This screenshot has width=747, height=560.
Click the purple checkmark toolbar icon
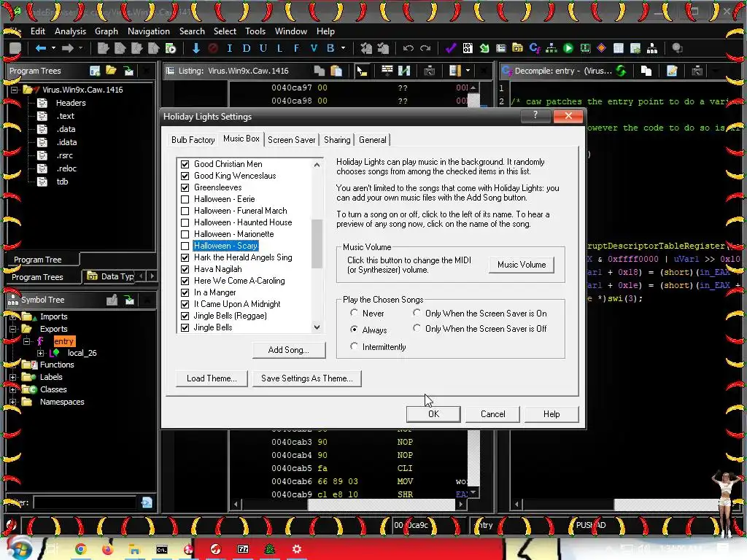click(x=450, y=48)
